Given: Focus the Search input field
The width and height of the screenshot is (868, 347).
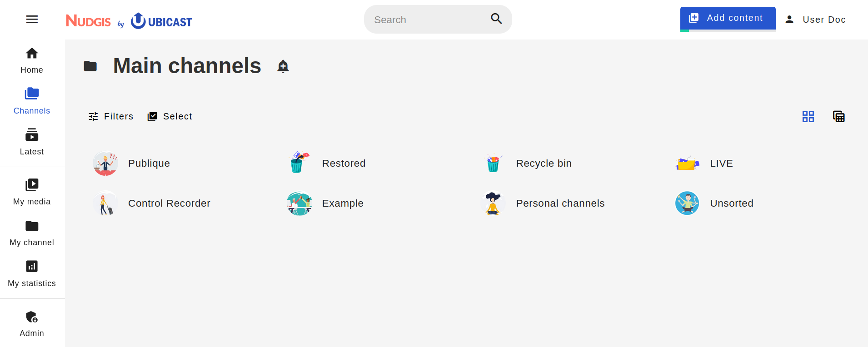Looking at the screenshot, I should pos(427,20).
